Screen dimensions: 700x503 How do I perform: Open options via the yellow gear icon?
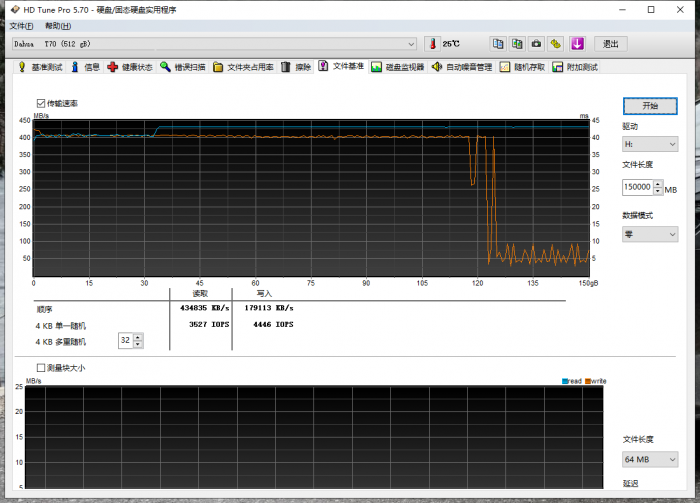pos(556,44)
